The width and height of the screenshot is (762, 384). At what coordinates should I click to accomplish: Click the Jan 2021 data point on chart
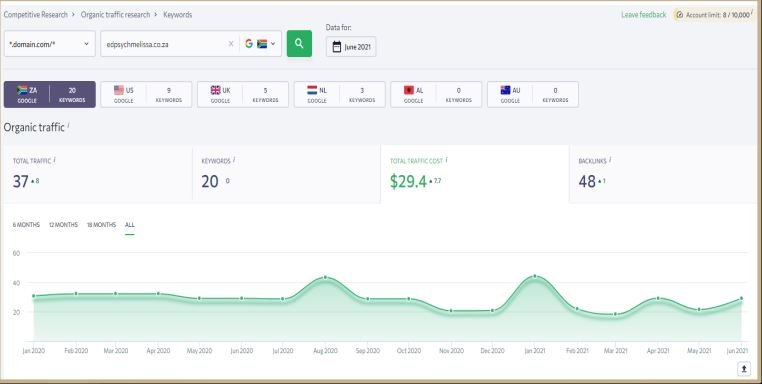tap(535, 276)
